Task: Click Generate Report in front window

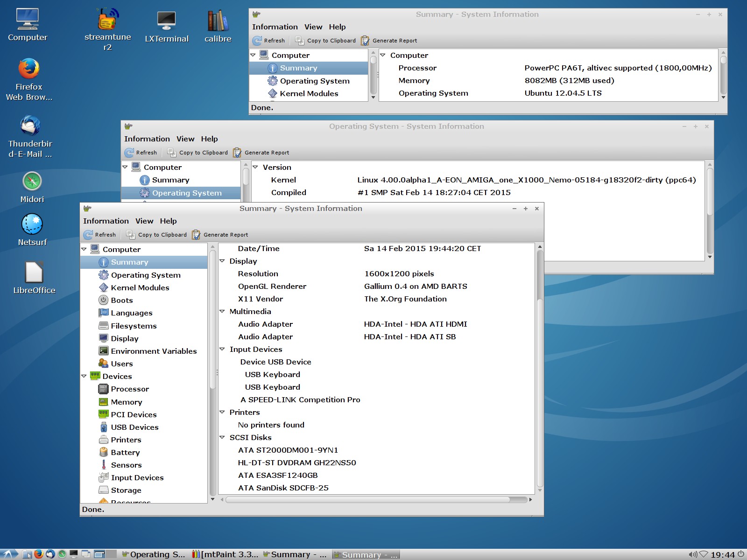Action: 220,235
